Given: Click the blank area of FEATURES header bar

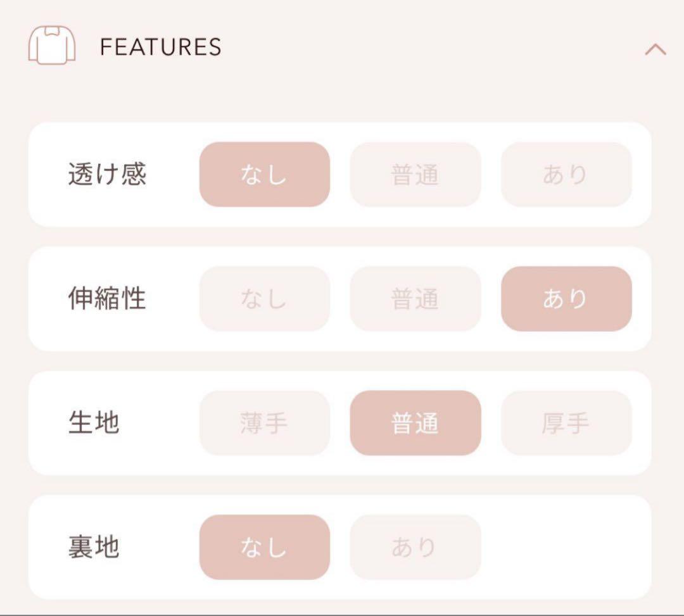Looking at the screenshot, I should pyautogui.click(x=431, y=48).
